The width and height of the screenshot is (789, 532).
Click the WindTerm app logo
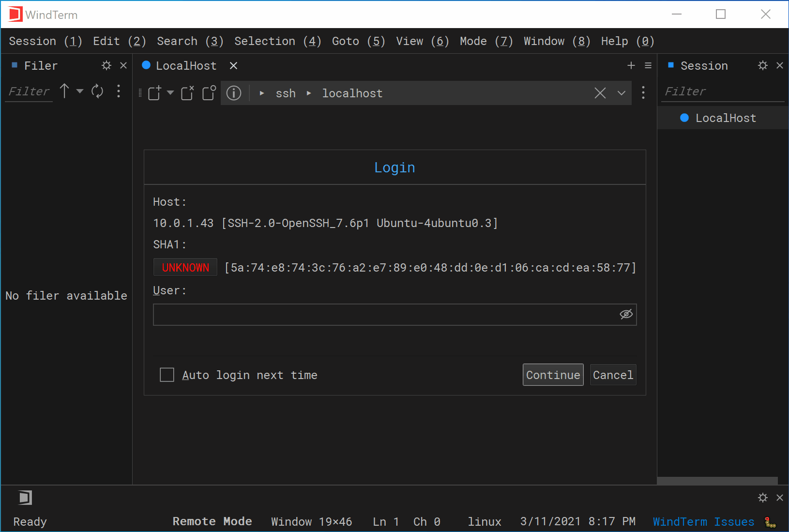point(15,15)
